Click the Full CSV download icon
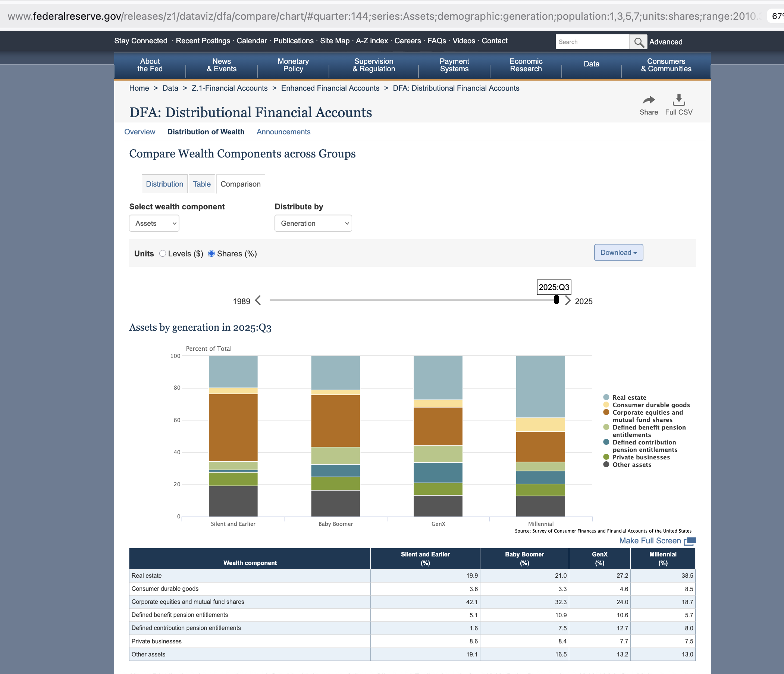 point(678,100)
